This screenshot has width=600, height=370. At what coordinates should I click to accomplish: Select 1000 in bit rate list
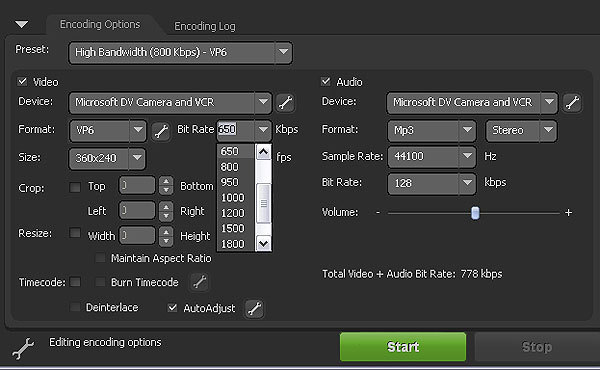233,197
